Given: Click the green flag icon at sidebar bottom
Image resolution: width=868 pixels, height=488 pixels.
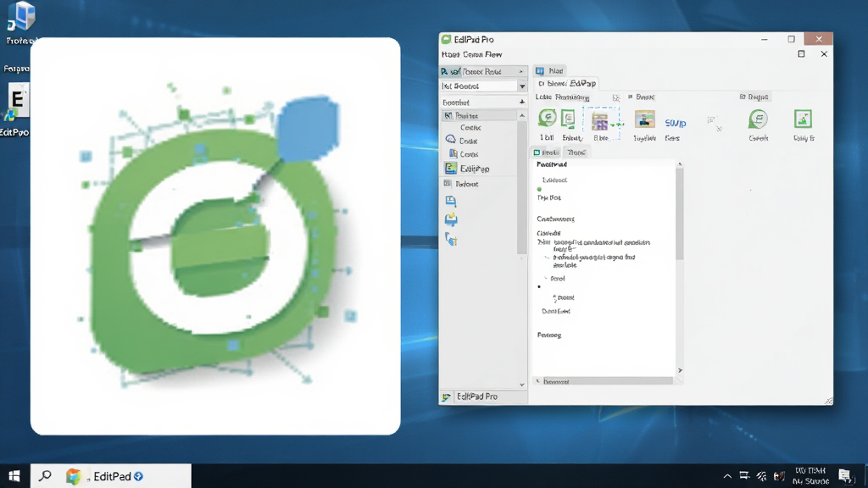Looking at the screenshot, I should [x=446, y=396].
